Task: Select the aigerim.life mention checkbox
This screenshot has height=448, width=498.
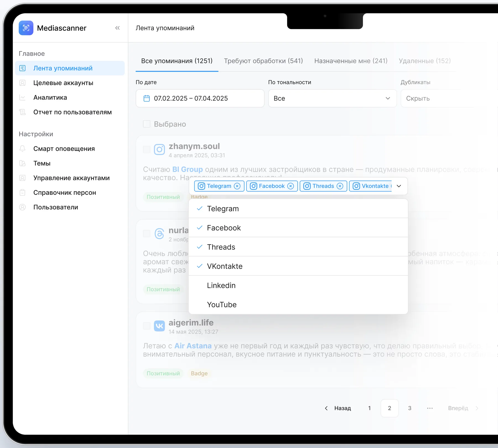Action: (x=147, y=326)
